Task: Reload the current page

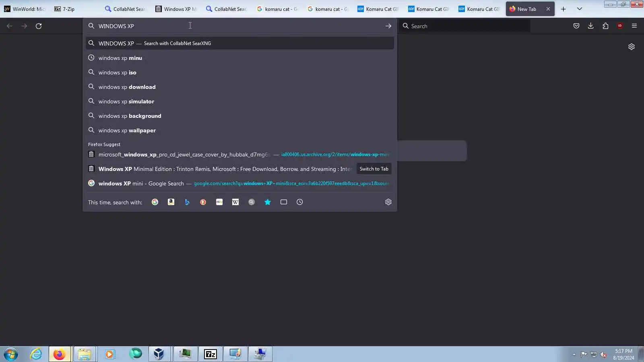Action: [x=39, y=26]
